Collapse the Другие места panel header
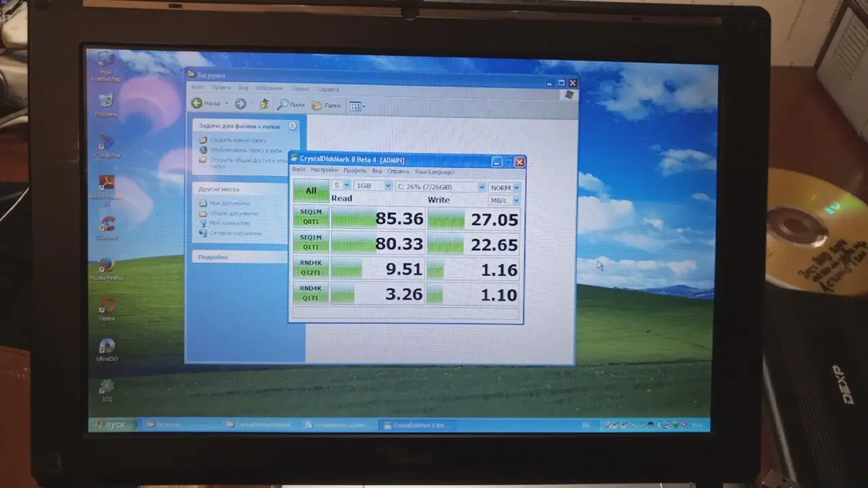 (240, 189)
